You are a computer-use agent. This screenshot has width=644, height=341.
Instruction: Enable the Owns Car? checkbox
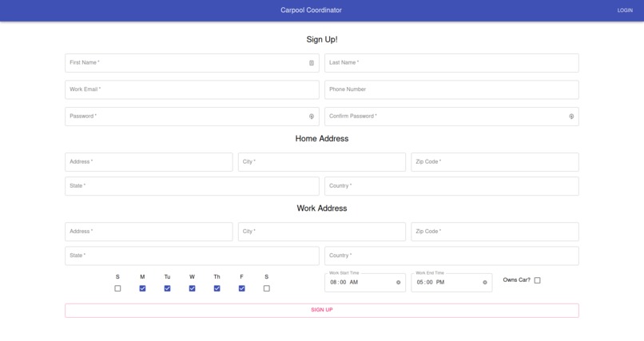[537, 280]
